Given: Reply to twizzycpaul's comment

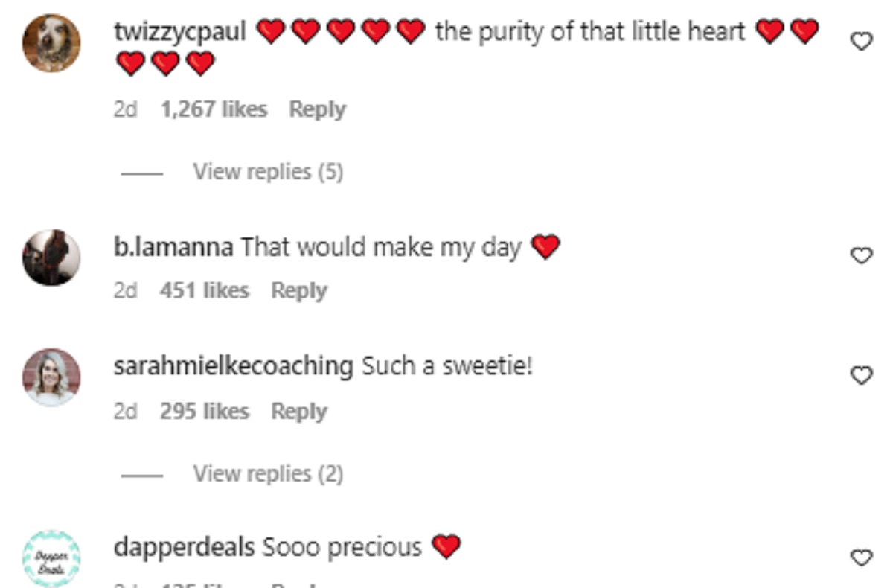Looking at the screenshot, I should tap(317, 109).
